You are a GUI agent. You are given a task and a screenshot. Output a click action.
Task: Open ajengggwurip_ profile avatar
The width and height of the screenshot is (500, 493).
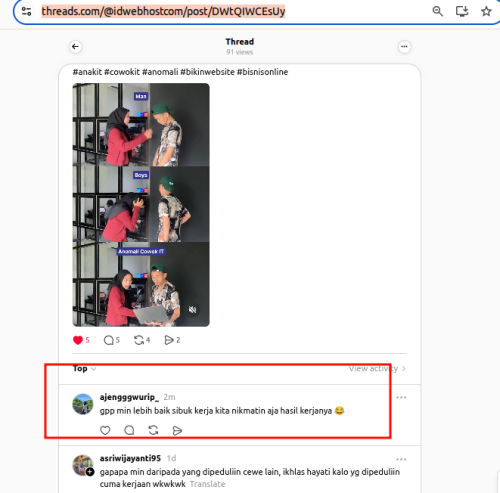(x=83, y=404)
